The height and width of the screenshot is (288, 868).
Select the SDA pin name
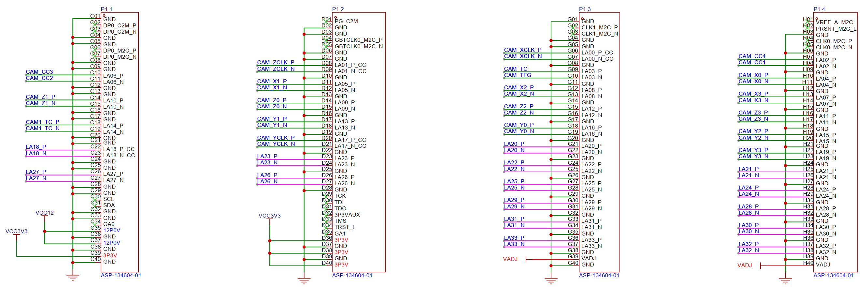point(109,205)
